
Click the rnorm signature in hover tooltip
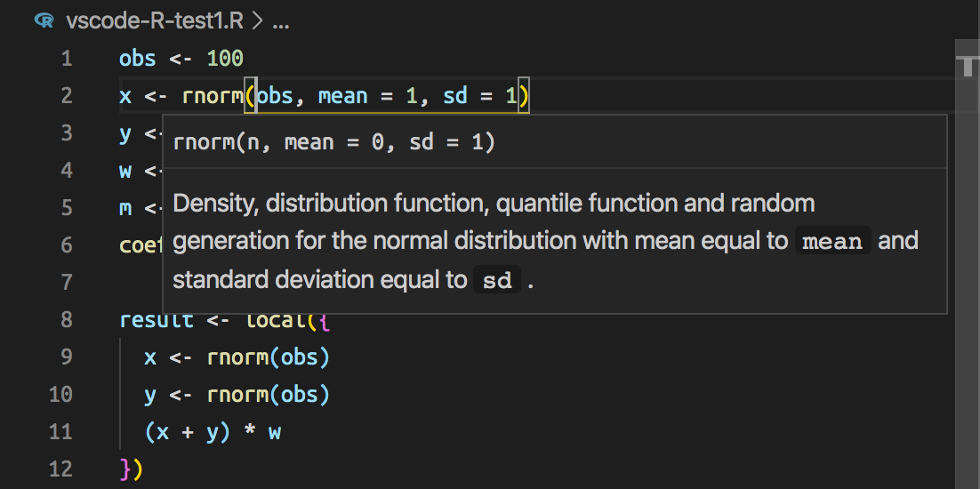point(334,142)
